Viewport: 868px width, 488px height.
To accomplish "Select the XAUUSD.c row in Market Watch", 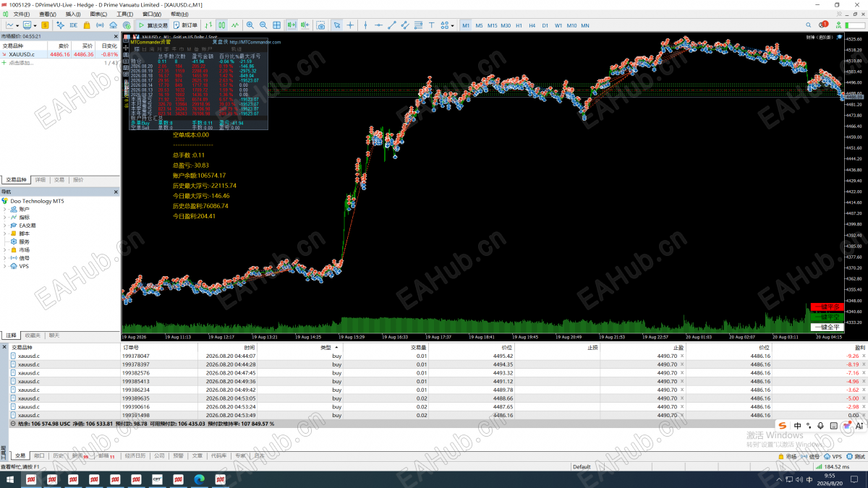I will coord(60,54).
